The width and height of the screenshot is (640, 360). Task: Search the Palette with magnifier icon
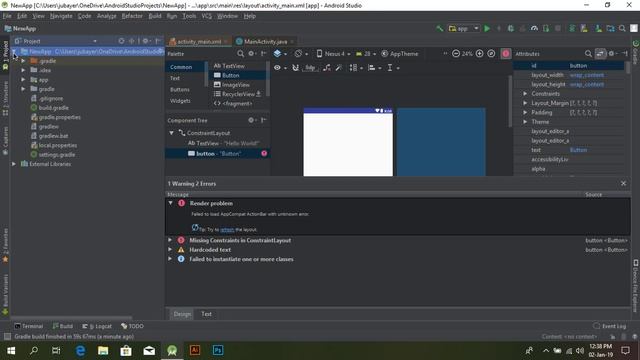pyautogui.click(x=240, y=54)
